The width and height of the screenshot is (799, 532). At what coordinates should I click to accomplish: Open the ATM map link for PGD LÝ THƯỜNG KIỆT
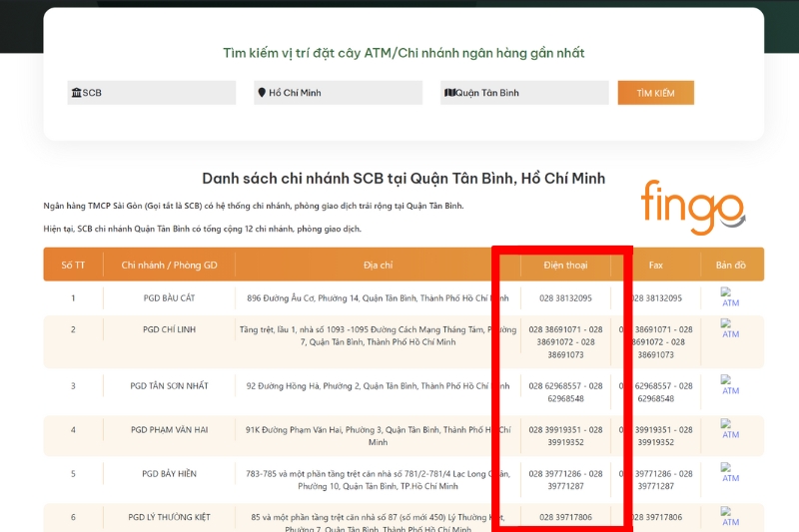pyautogui.click(x=730, y=517)
